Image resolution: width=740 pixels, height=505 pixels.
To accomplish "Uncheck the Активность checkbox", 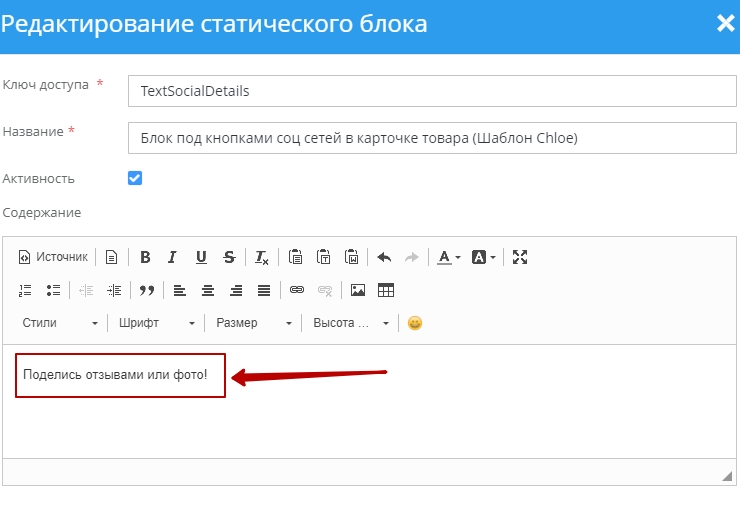I will (x=135, y=178).
